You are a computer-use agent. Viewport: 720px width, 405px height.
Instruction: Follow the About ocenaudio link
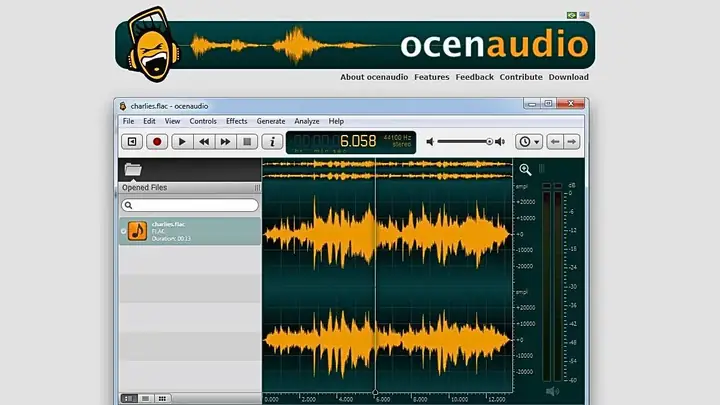point(374,77)
